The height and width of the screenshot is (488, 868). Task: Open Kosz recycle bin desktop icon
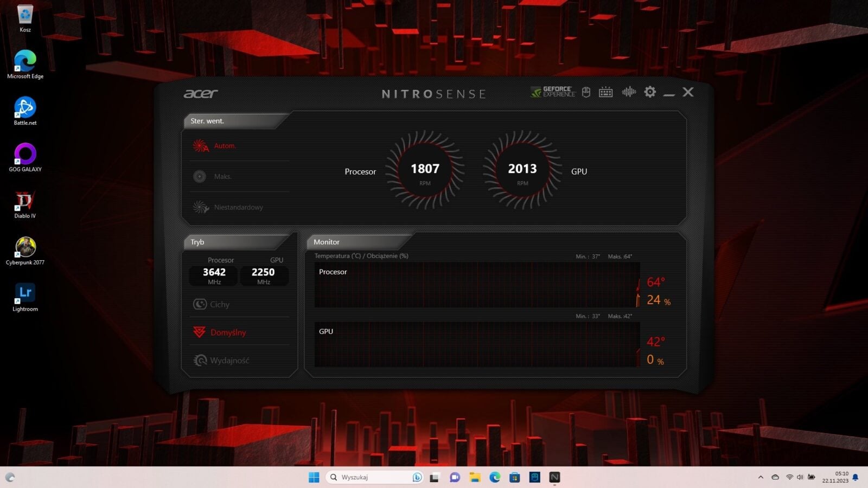(x=25, y=19)
